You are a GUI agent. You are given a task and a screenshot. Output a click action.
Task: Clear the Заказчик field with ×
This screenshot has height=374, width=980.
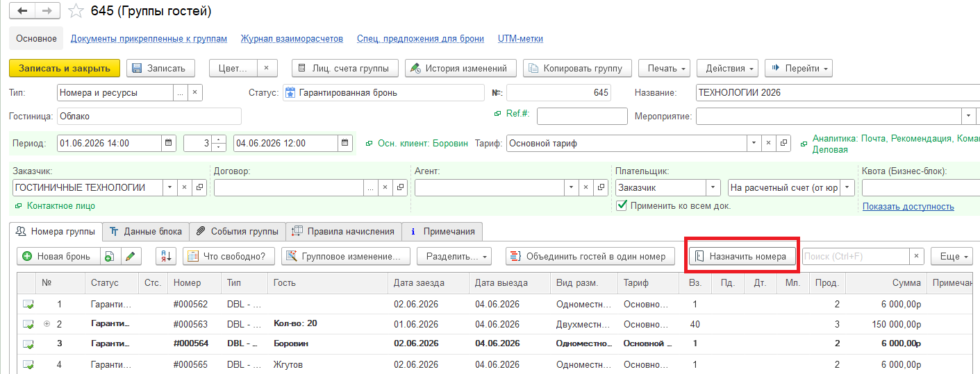(x=185, y=187)
